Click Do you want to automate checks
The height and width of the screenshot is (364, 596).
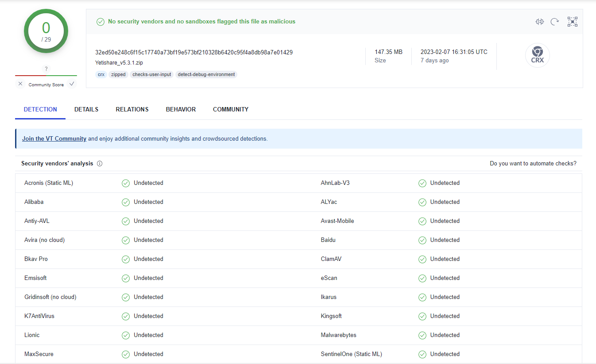click(x=533, y=164)
